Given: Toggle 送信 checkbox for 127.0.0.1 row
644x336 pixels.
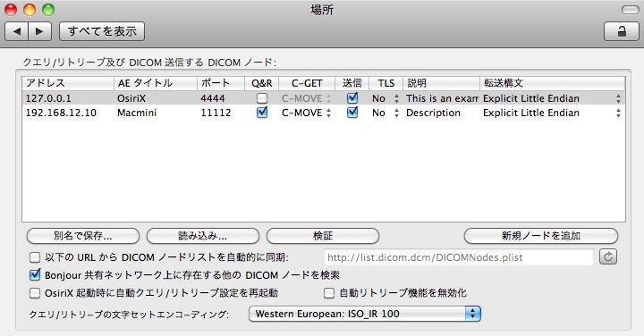Looking at the screenshot, I should [x=352, y=98].
